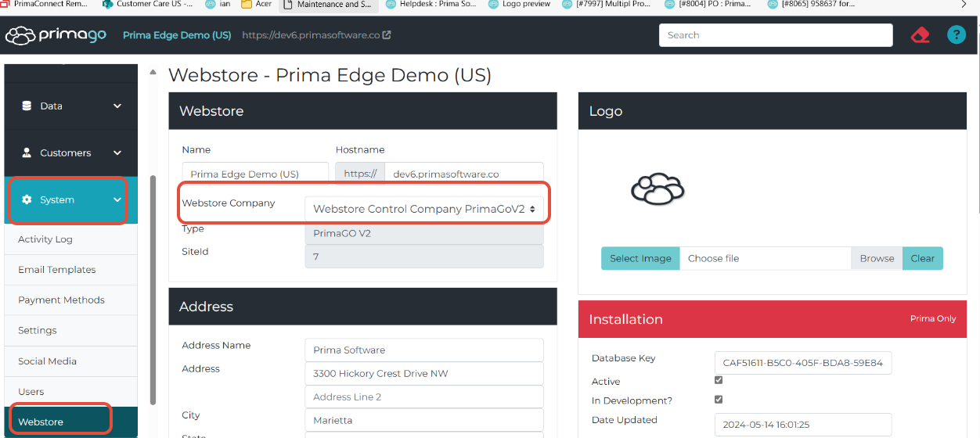Click the Hostname input field
980x438 pixels.
click(464, 174)
